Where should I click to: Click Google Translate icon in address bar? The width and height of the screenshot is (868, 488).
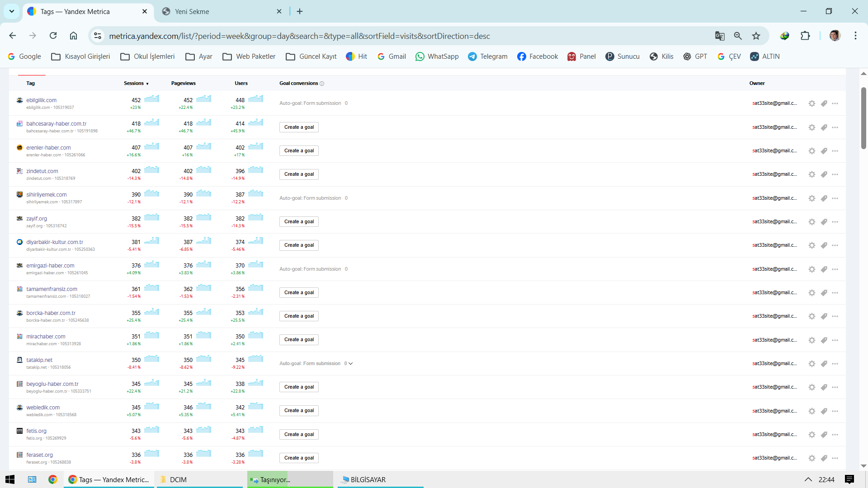[x=720, y=36]
